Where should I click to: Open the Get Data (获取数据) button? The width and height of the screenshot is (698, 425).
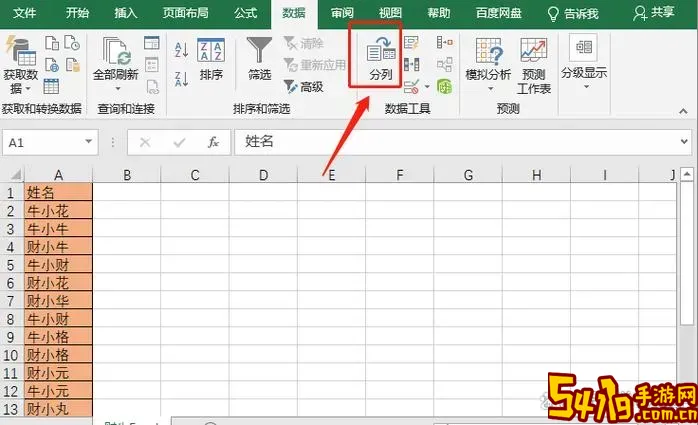tap(20, 65)
